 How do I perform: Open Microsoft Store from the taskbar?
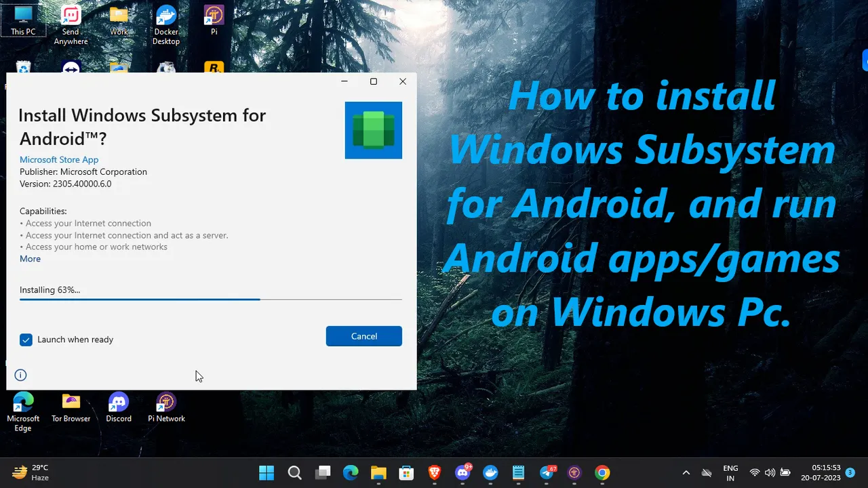tap(406, 472)
